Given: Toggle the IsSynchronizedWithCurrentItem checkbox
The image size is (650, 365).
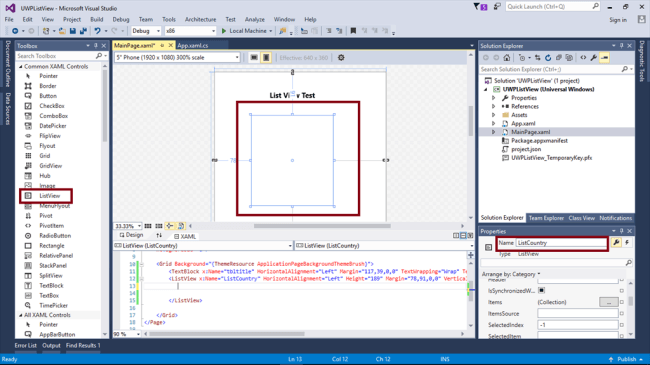Looking at the screenshot, I should [541, 290].
